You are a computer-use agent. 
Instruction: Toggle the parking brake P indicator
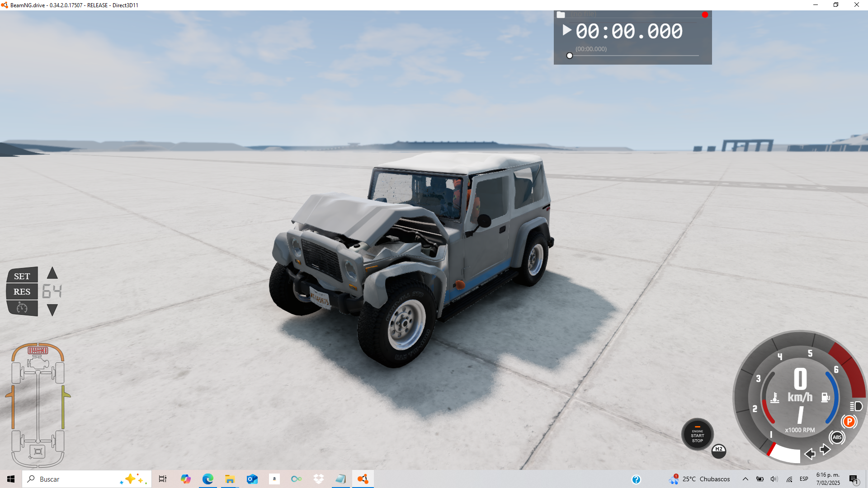(849, 422)
